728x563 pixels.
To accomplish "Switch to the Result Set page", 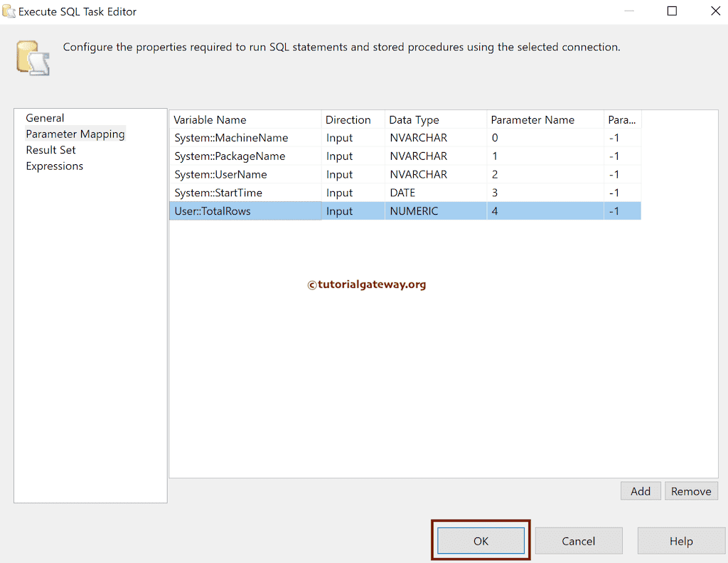I will point(50,149).
